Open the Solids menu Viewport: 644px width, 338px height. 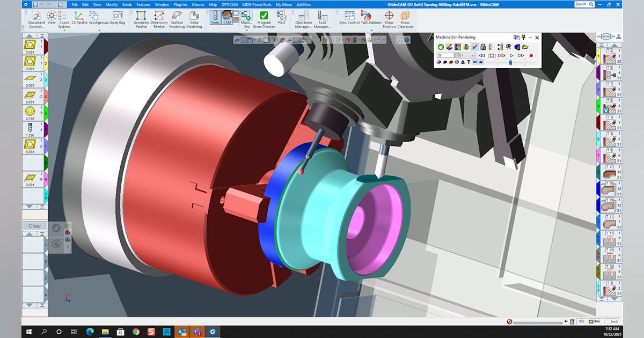126,4
